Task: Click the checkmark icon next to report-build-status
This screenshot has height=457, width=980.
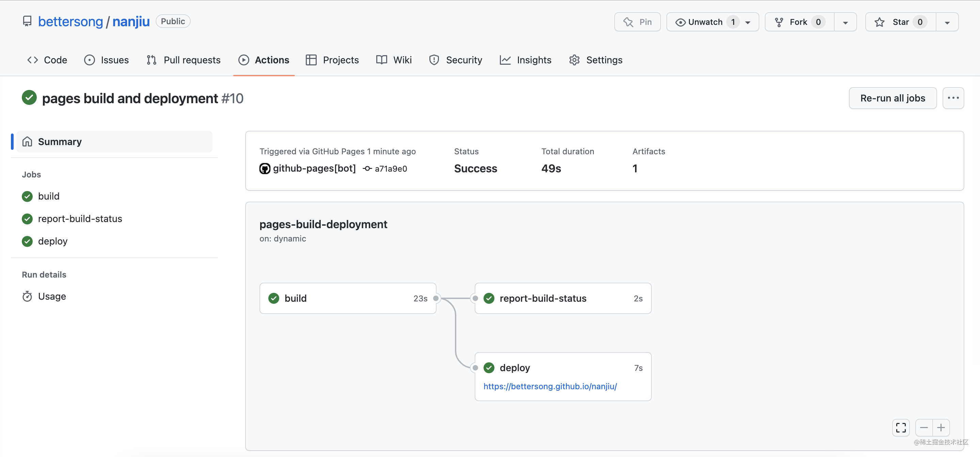Action: (x=489, y=298)
